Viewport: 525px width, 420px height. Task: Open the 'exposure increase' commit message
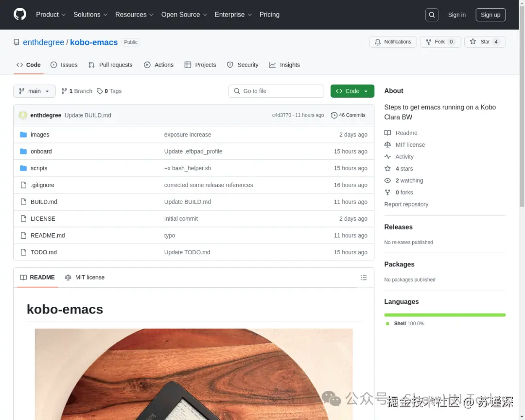pos(188,134)
